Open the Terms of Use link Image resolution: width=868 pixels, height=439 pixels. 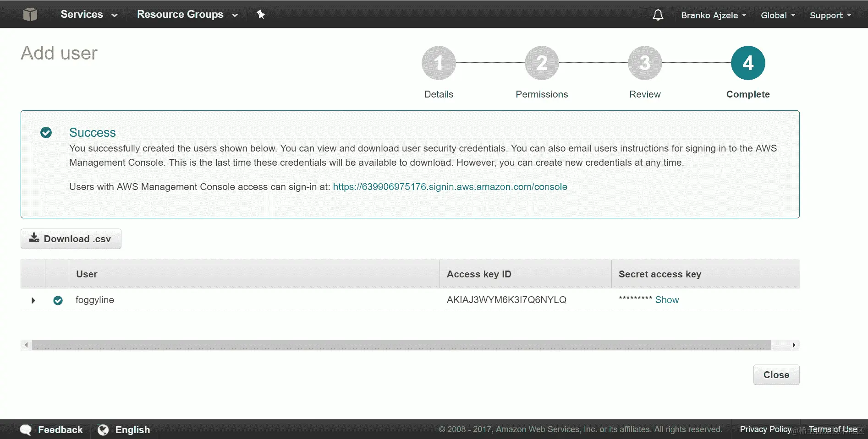(x=833, y=429)
